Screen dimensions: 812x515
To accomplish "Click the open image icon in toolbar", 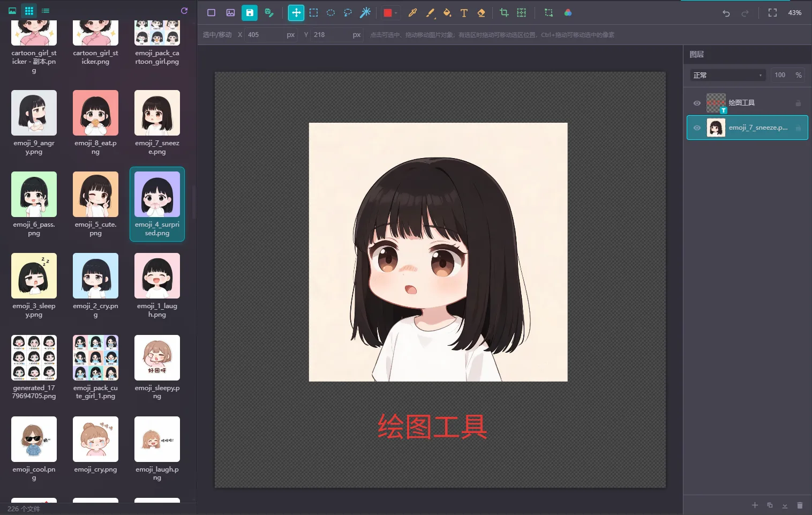I will (x=230, y=13).
